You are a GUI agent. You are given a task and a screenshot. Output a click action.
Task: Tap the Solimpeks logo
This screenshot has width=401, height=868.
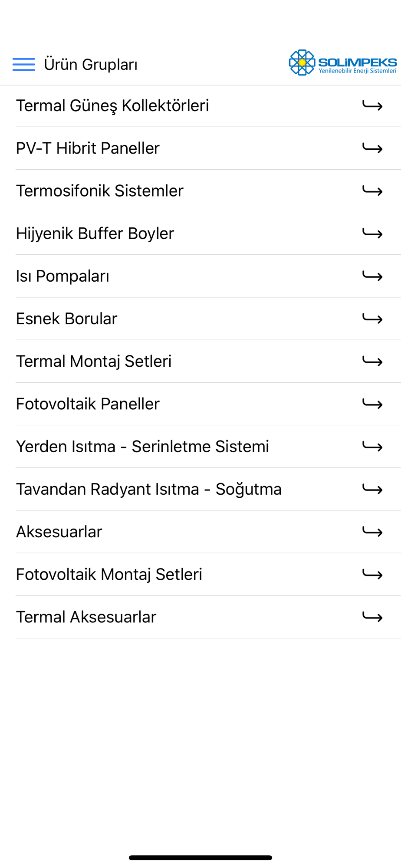tap(342, 63)
